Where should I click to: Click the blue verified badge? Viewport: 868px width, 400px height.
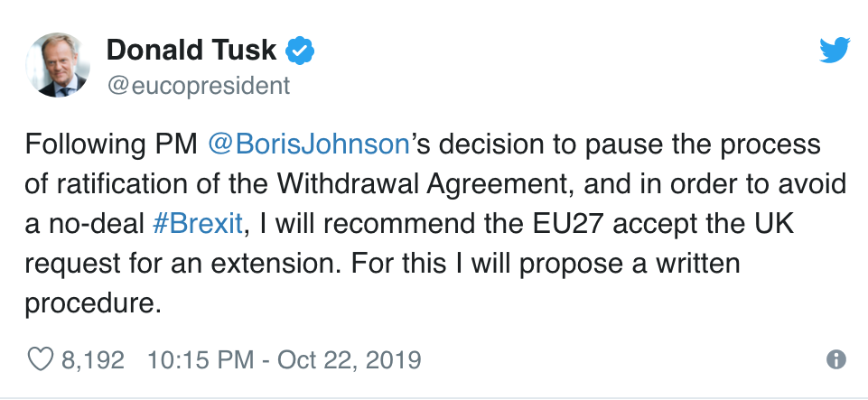click(x=300, y=51)
